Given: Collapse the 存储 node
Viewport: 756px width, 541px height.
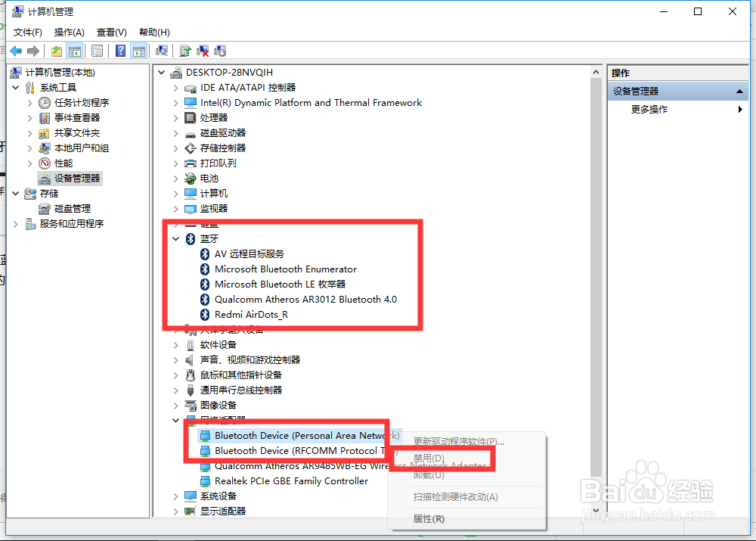Looking at the screenshot, I should coord(16,194).
